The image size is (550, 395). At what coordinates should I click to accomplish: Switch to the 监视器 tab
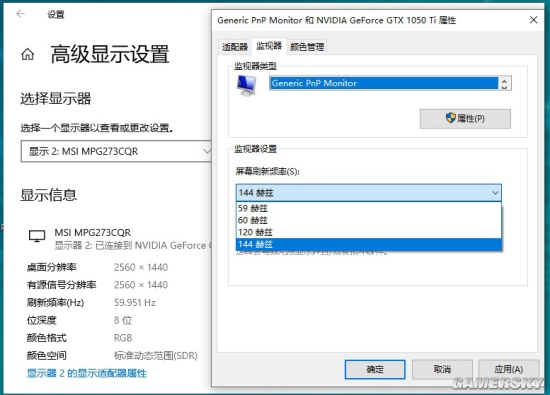(269, 46)
